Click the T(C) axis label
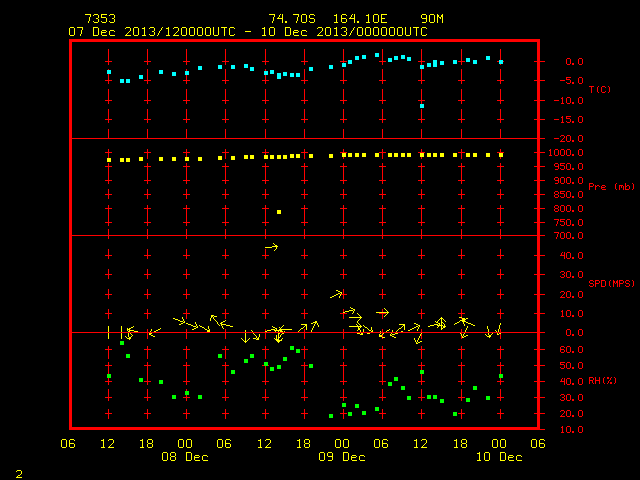Viewport: 640px width, 480px height. point(600,89)
